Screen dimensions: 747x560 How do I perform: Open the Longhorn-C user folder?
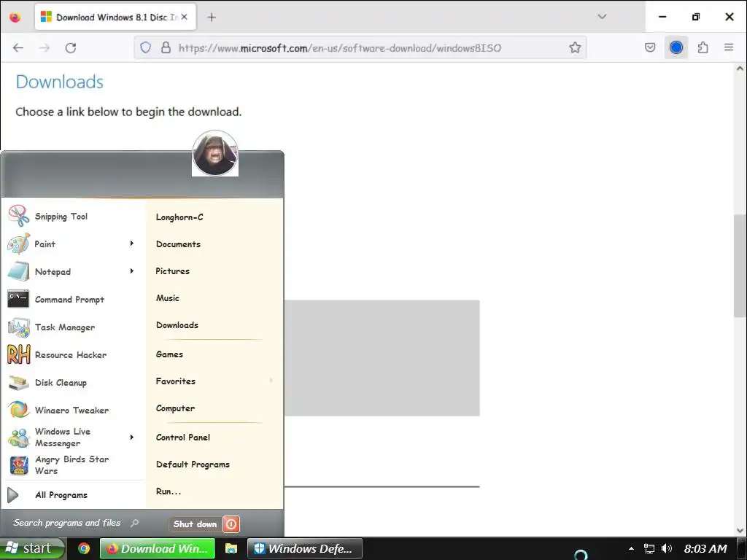179,217
